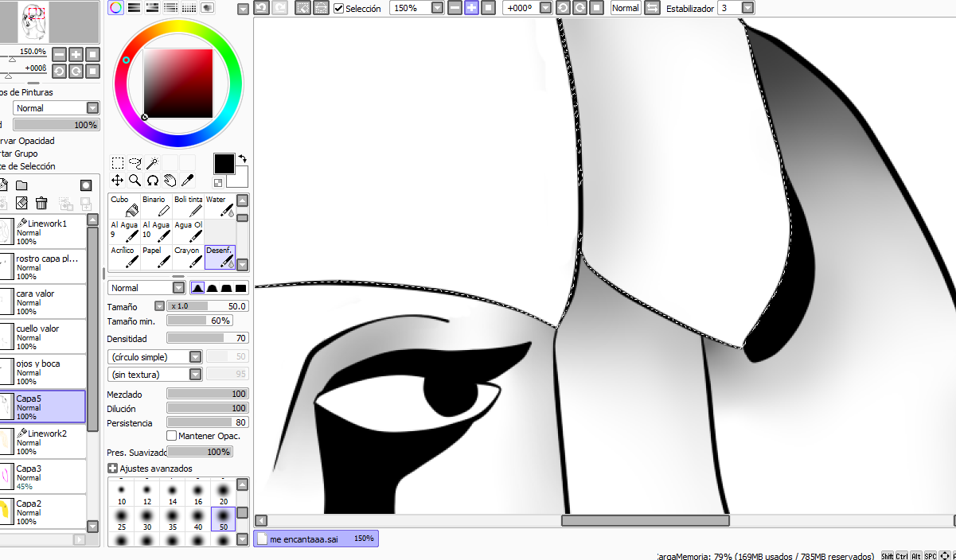This screenshot has width=956, height=560.
Task: Open the zoom 150% dropdown
Action: [437, 8]
